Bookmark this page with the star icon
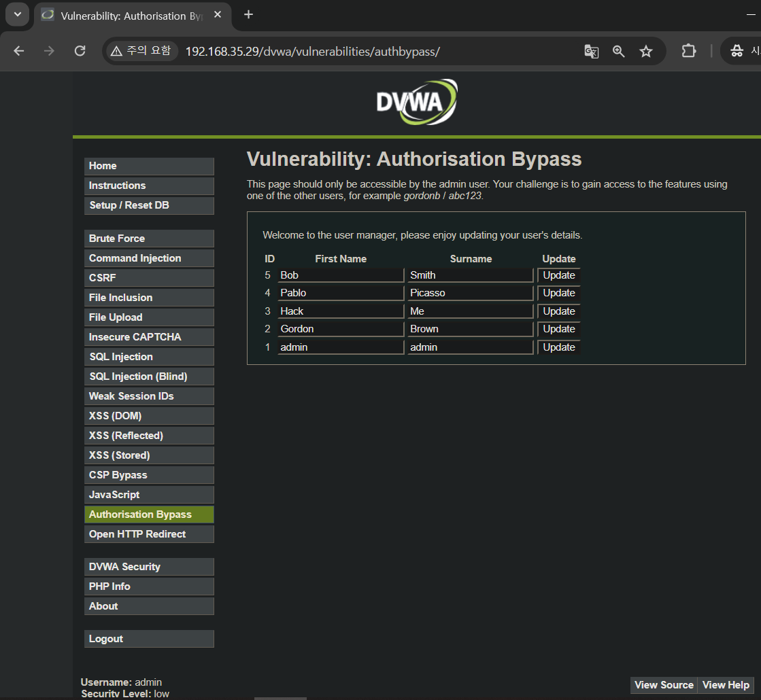 pyautogui.click(x=646, y=51)
